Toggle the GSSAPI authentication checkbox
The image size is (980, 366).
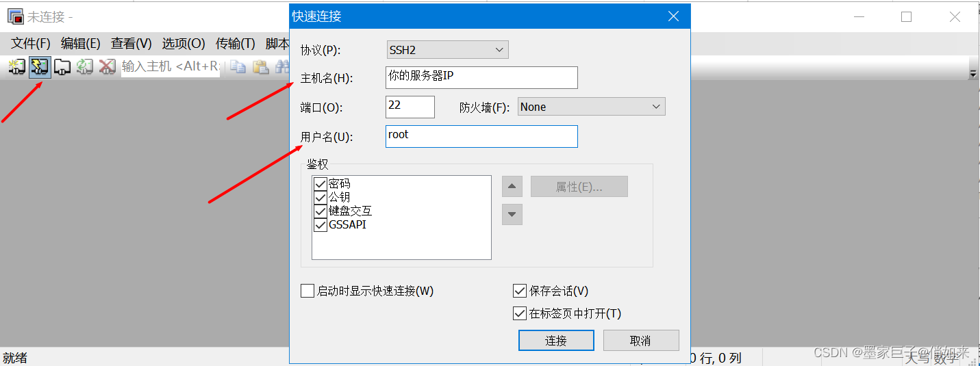[x=320, y=224]
